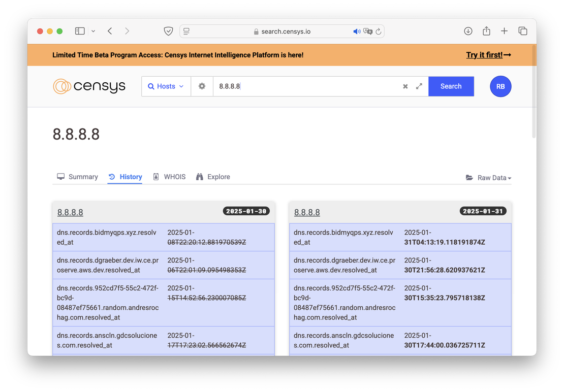Open sidebar options chevron dropdown
This screenshot has height=392, width=564.
(x=93, y=31)
